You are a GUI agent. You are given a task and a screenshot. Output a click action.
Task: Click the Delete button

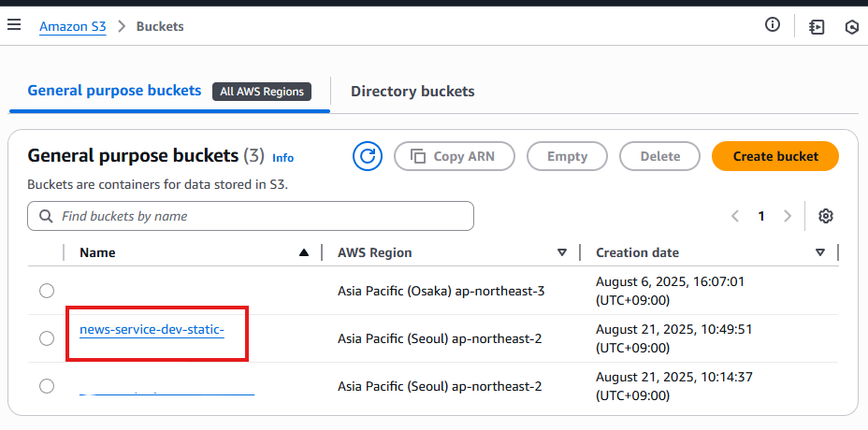tap(659, 156)
